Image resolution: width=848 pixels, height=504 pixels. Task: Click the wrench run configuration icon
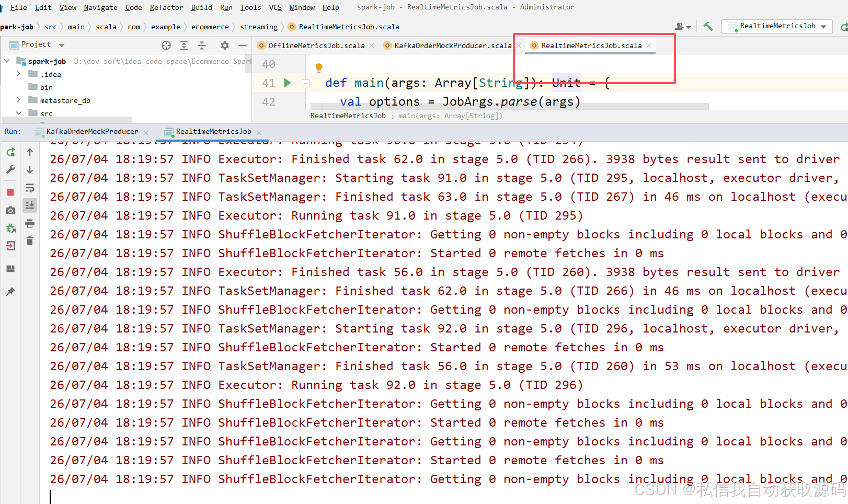coord(10,169)
